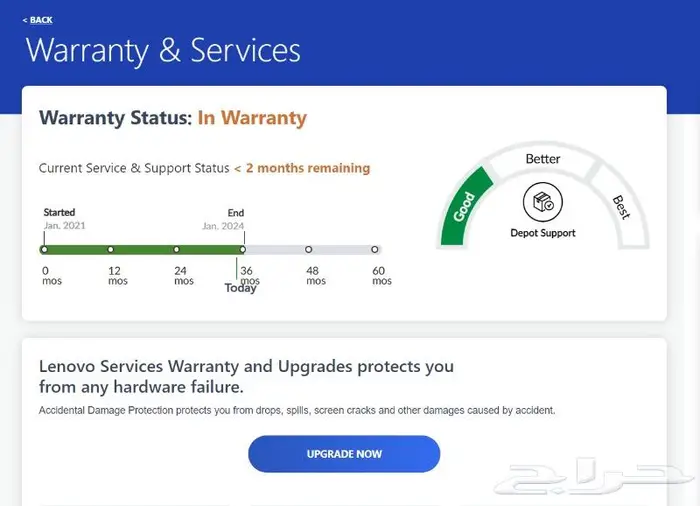
Task: Click the 12 mos timeline dot
Action: point(110,250)
